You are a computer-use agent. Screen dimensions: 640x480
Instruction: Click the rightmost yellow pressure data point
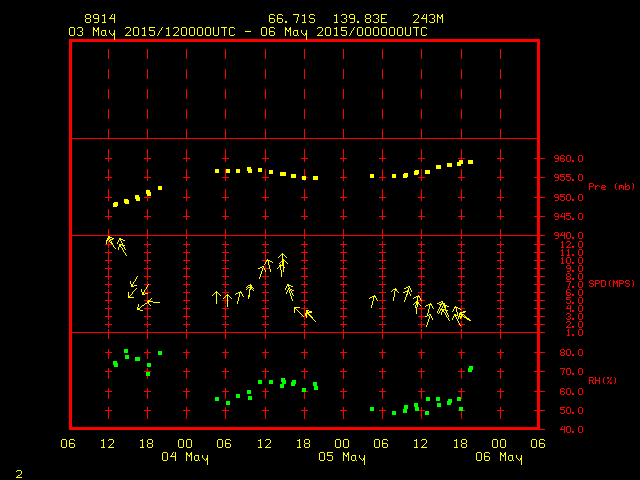coord(470,162)
